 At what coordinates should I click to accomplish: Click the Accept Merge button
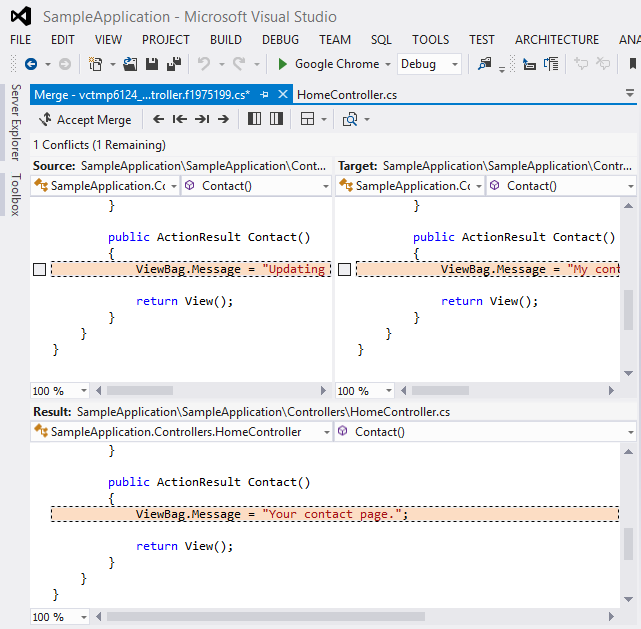[85, 119]
